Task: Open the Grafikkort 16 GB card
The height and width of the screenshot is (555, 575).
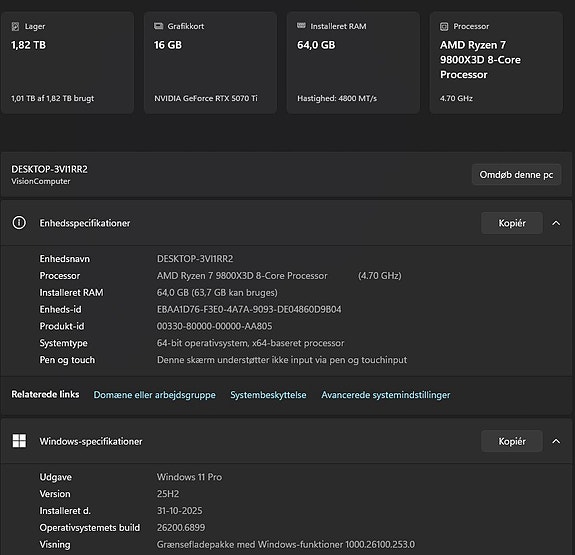Action: click(210, 63)
